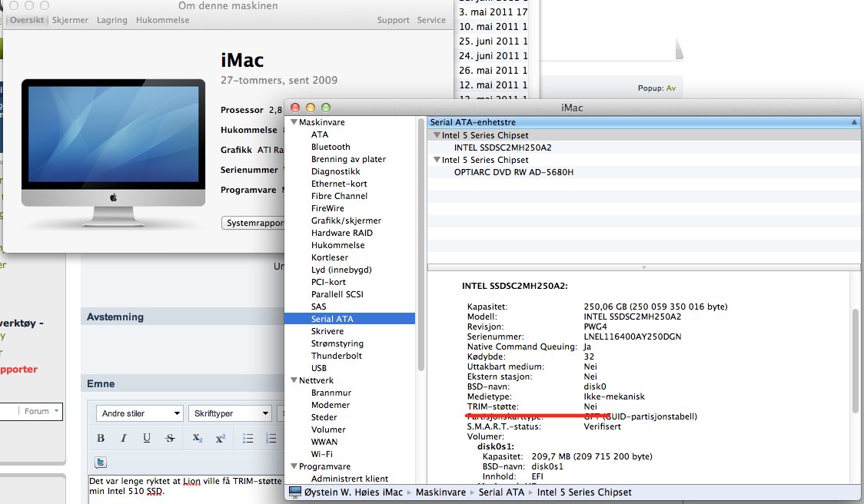Image resolution: width=864 pixels, height=504 pixels.
Task: Select Lyd (innebygd) in the sidebar
Action: click(x=341, y=270)
